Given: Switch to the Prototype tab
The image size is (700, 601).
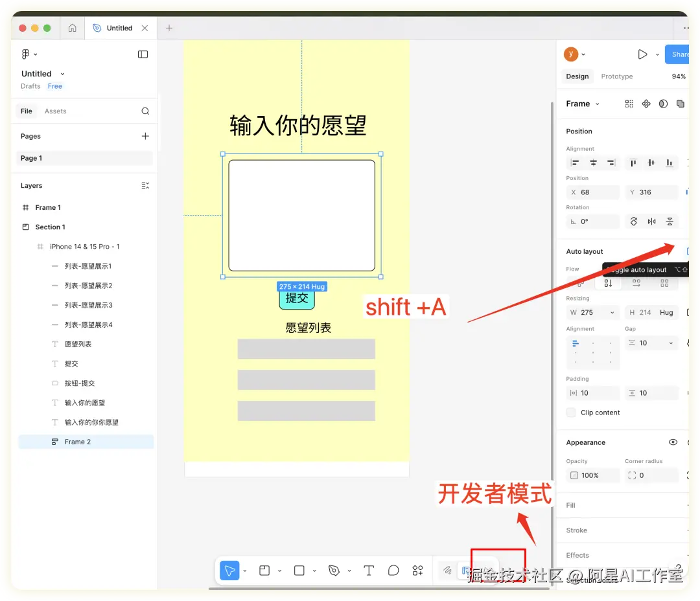Looking at the screenshot, I should pyautogui.click(x=616, y=76).
